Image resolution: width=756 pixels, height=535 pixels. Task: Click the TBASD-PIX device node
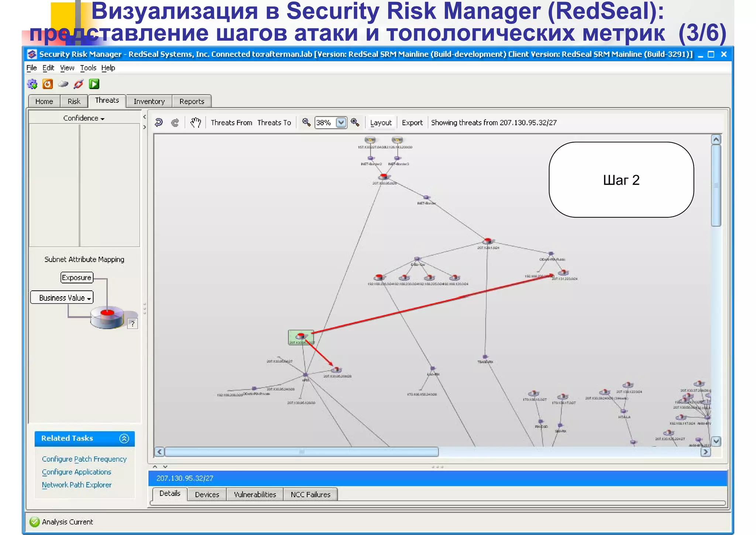click(x=485, y=357)
